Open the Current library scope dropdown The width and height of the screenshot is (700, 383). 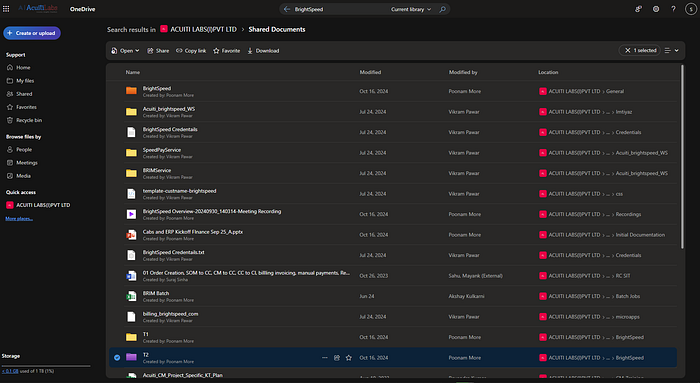pos(411,9)
